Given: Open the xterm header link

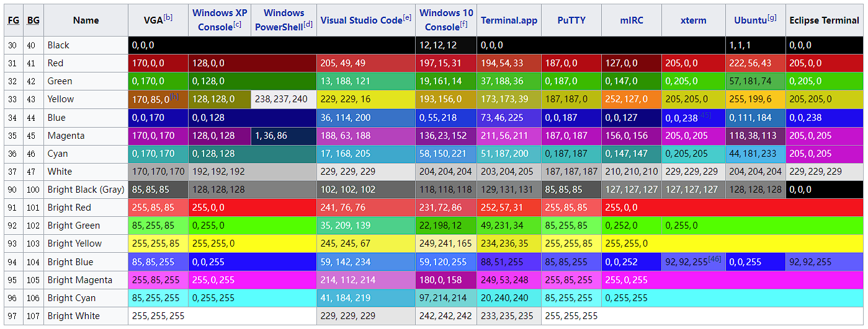Looking at the screenshot, I should (x=693, y=20).
